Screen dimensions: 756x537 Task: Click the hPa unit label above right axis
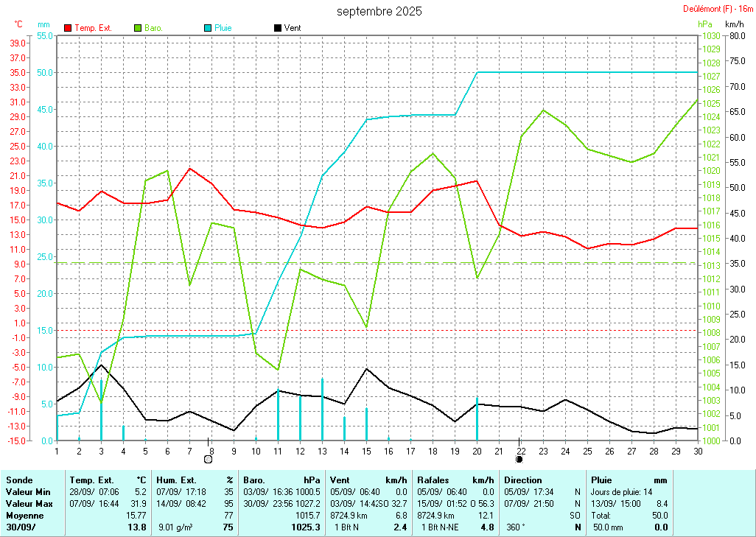click(x=705, y=24)
